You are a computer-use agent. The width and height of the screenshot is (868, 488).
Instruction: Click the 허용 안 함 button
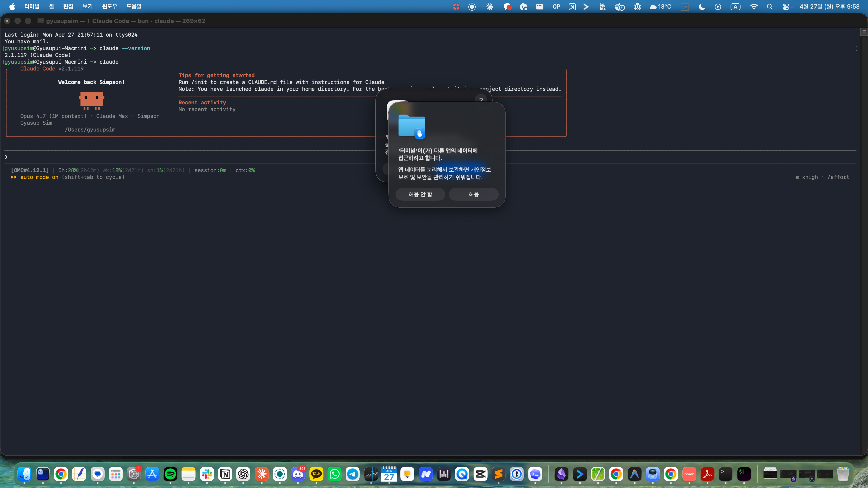click(x=420, y=194)
